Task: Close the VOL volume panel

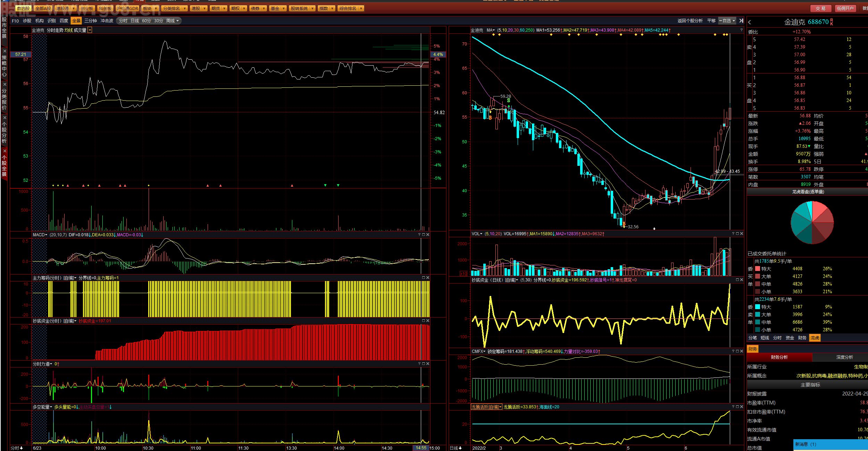Action: 742,234
